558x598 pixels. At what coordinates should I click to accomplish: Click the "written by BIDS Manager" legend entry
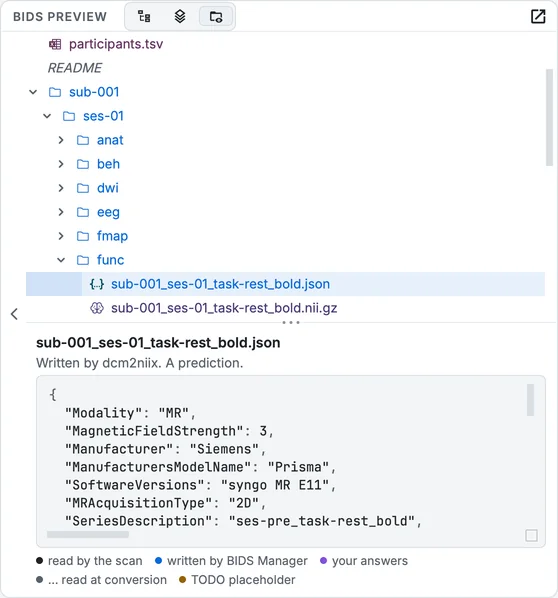pyautogui.click(x=231, y=561)
